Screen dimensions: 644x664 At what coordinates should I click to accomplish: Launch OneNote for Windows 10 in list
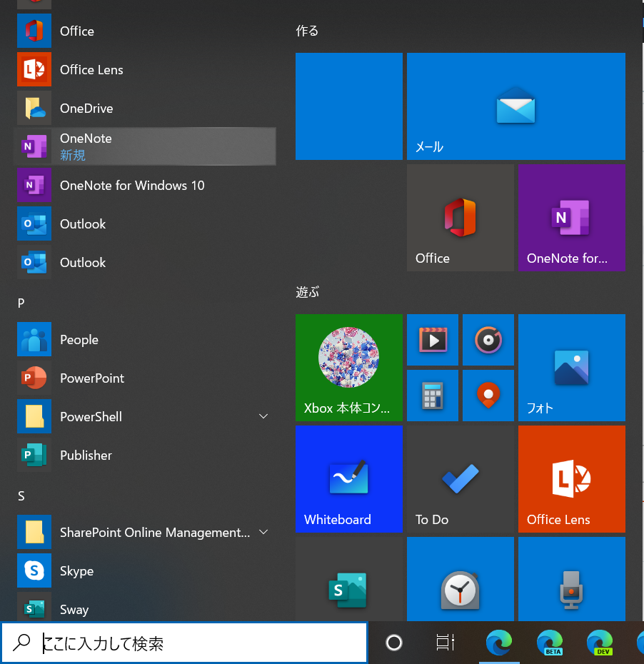144,185
